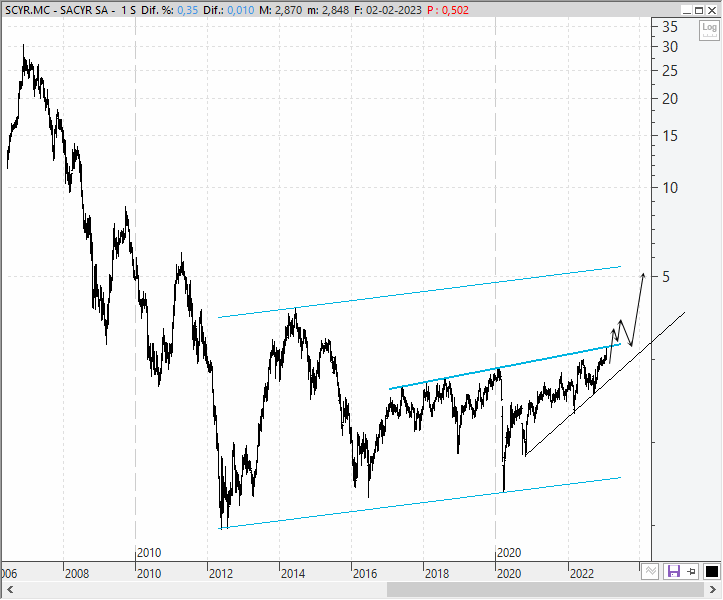Click the horizontal scrollbar thumb
Screen dimensions: 723x600
pyautogui.click(x=545, y=589)
